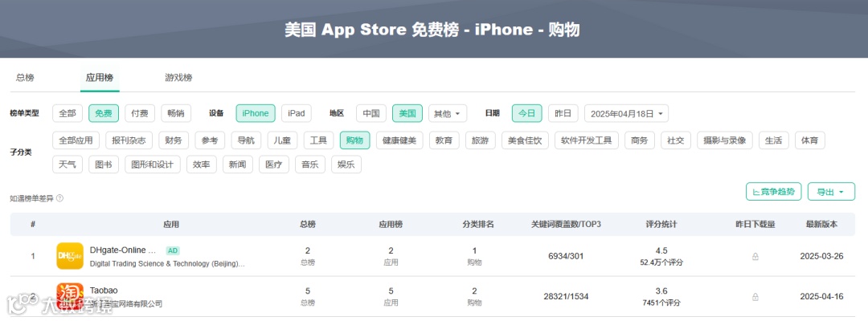Filter by 娱乐 subcategory

(346, 165)
